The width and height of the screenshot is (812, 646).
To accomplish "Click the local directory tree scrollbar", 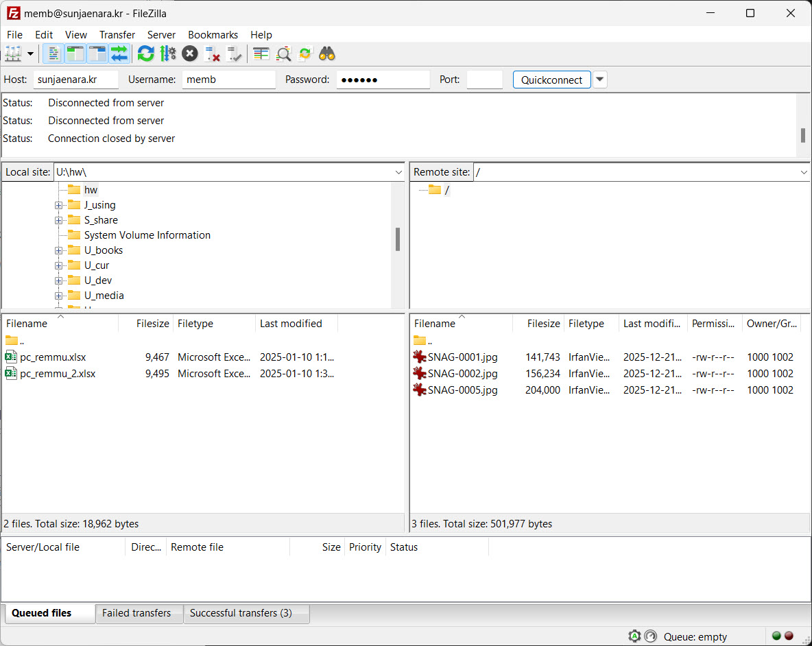I will click(x=398, y=239).
